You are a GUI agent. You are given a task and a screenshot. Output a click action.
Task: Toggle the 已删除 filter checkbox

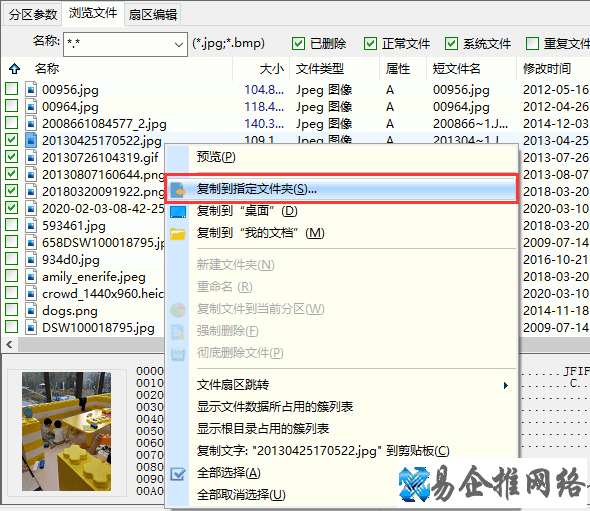(298, 44)
